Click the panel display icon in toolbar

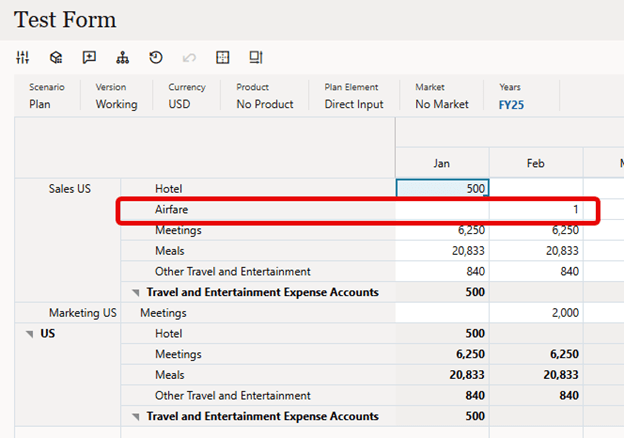coord(256,57)
